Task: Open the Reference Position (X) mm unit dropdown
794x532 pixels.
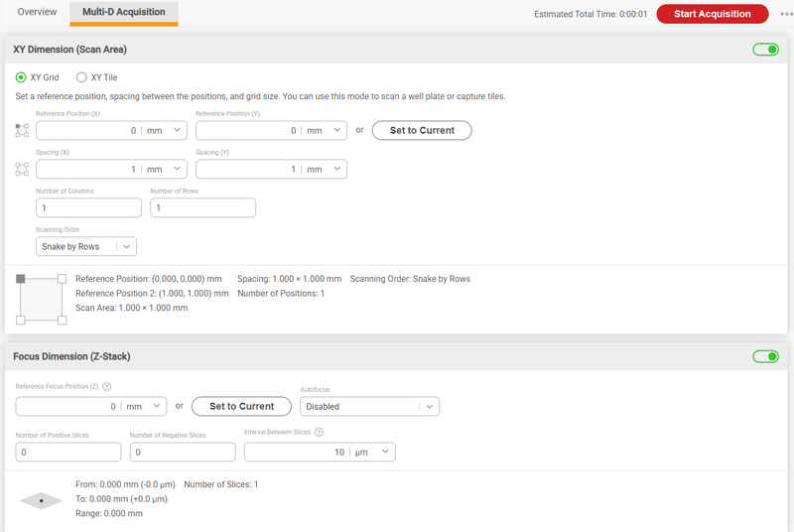Action: [x=164, y=131]
